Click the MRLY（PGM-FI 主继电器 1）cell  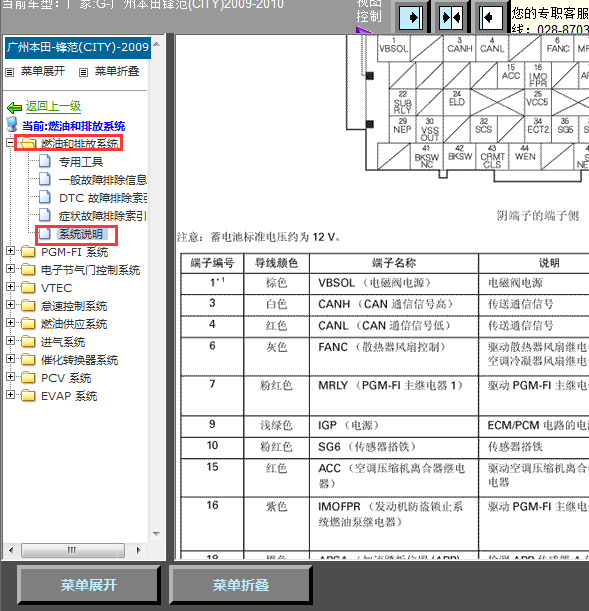[394, 396]
